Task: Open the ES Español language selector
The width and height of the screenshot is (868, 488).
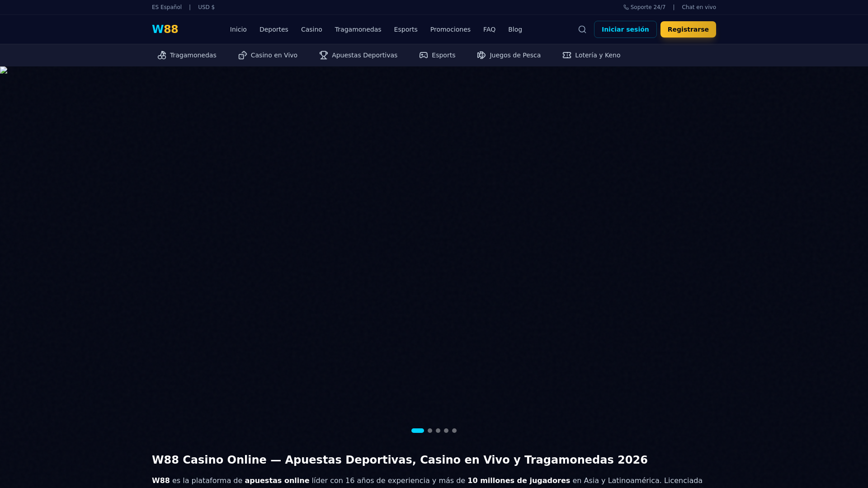Action: click(x=167, y=7)
